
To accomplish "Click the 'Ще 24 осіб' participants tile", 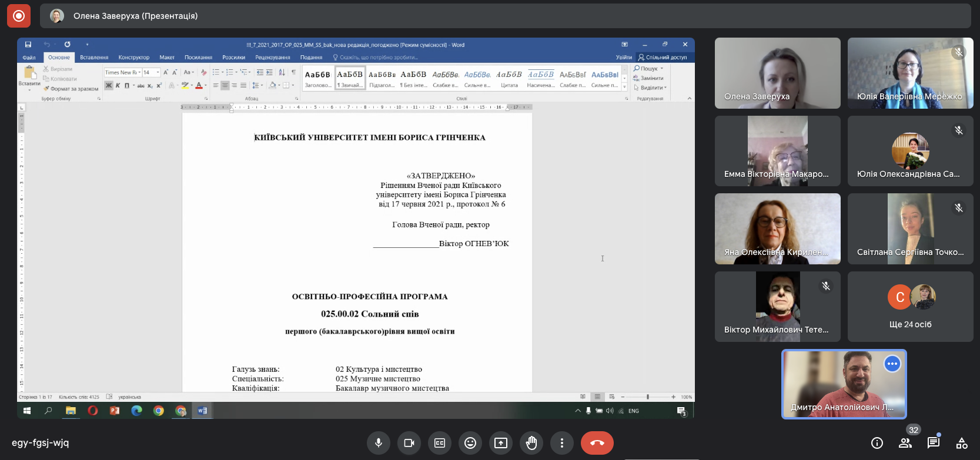I will (910, 307).
